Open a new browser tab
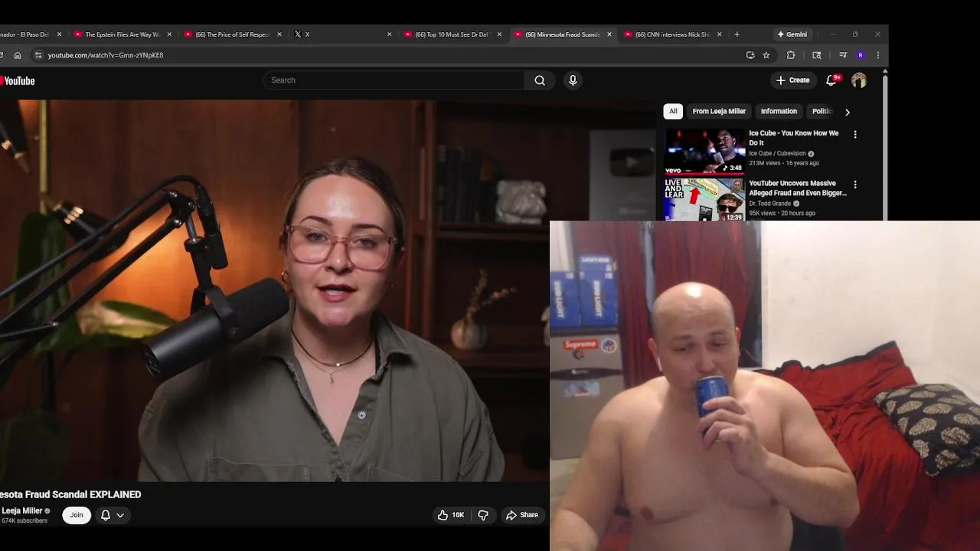The height and width of the screenshot is (551, 980). click(x=737, y=34)
